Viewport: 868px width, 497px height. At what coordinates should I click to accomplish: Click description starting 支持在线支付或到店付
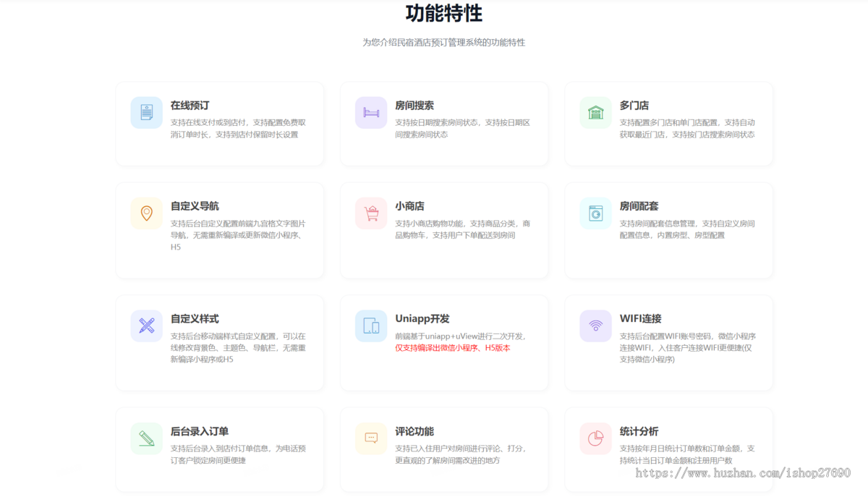(238, 129)
